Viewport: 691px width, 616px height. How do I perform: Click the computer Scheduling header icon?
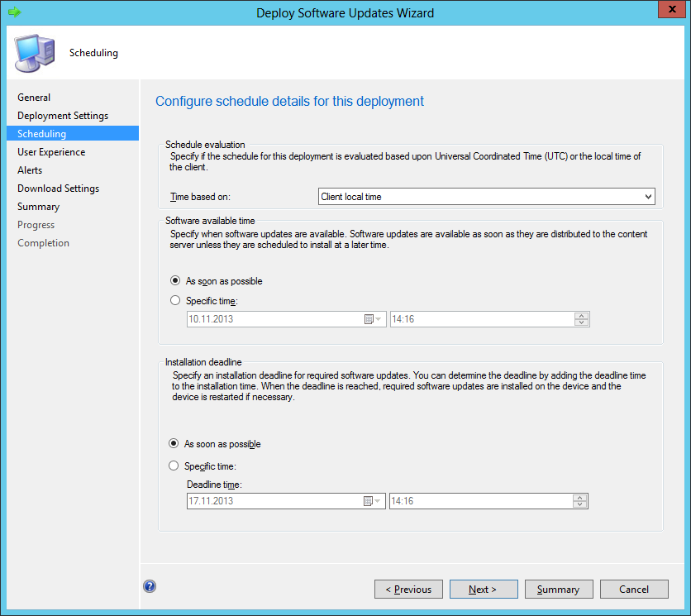coord(34,52)
